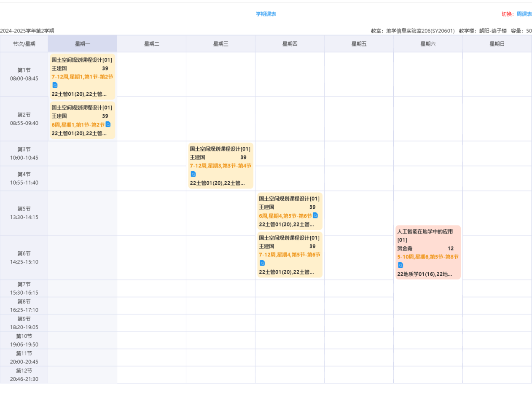Select the 星期二 column header
The width and height of the screenshot is (532, 398).
pyautogui.click(x=152, y=44)
